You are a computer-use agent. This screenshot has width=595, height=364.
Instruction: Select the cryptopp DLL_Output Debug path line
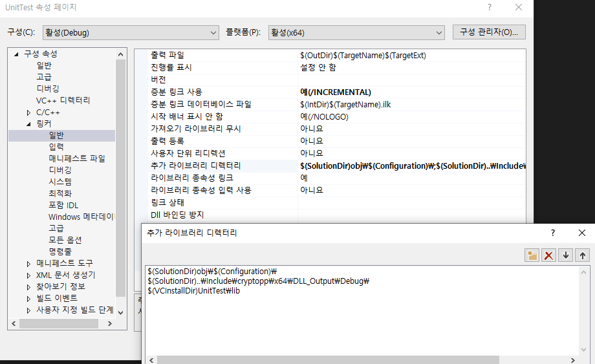(x=259, y=281)
